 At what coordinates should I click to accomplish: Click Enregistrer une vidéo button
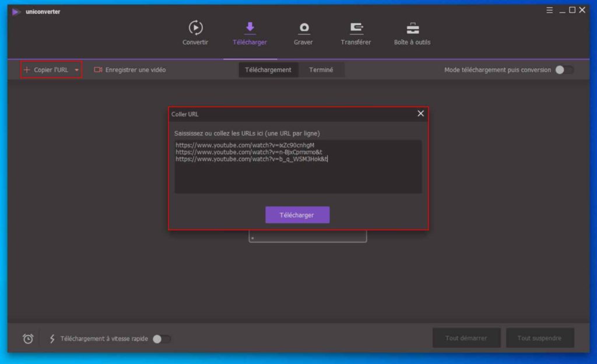pyautogui.click(x=130, y=70)
